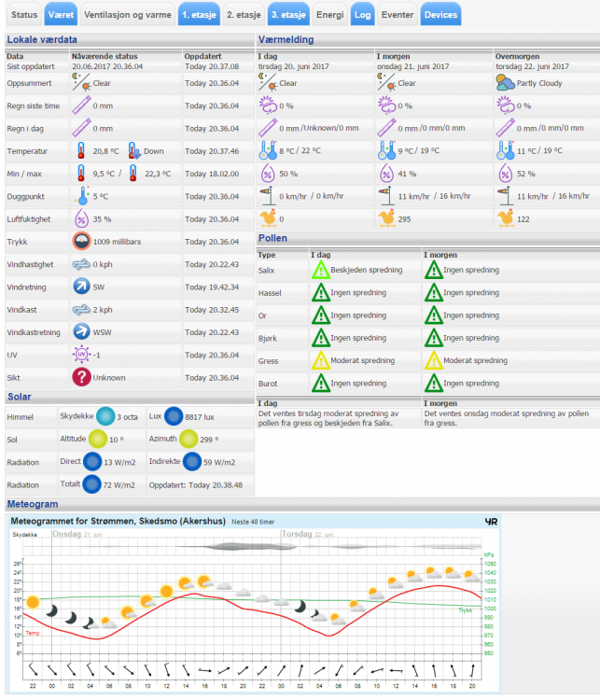This screenshot has height=700, width=600.
Task: Click the Duggpunkt thermometer icon
Action: (82, 196)
